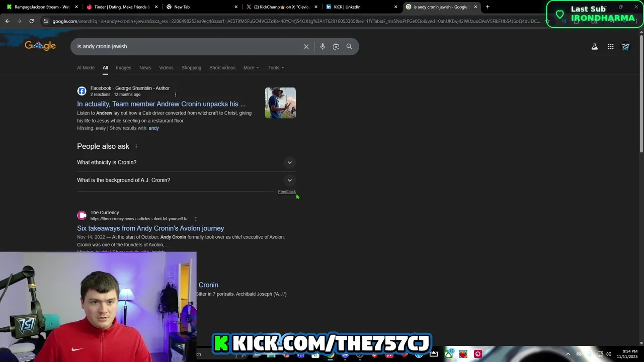
Task: Switch to Videos results
Action: tap(166, 68)
